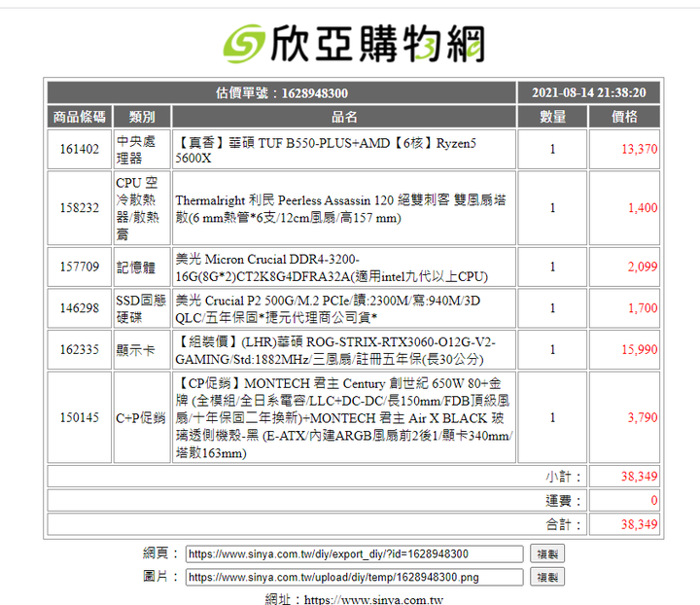Click the 品名 column header
The height and width of the screenshot is (605, 700).
pos(344,117)
